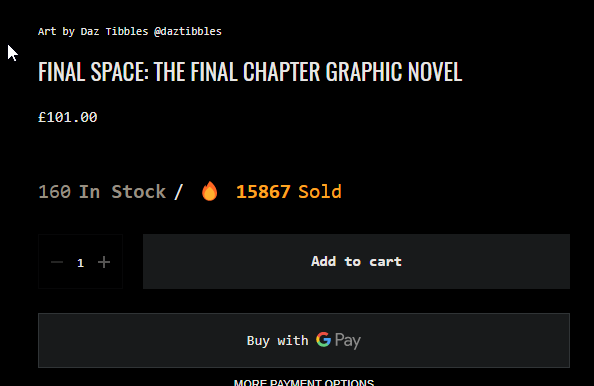Click the orange flame icon

[x=209, y=191]
